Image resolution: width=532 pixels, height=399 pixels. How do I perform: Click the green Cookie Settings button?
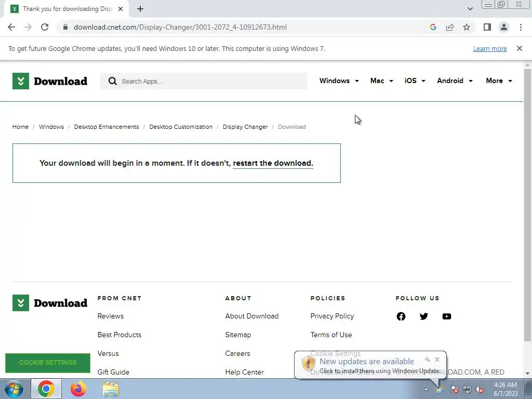click(x=47, y=363)
